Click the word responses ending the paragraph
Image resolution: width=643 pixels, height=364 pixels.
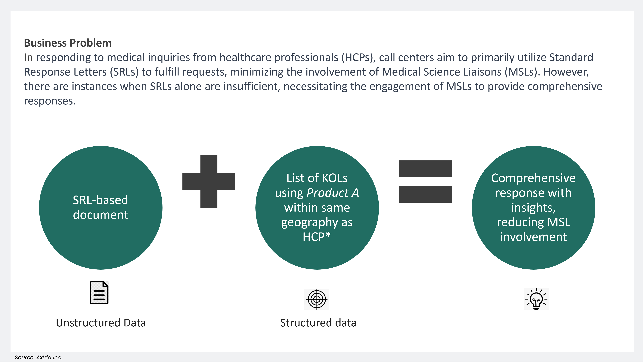tap(50, 101)
